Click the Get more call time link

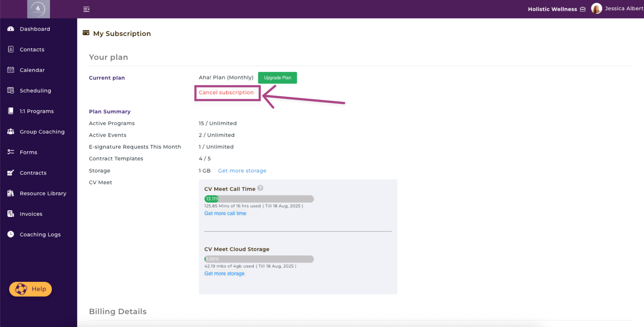coord(225,213)
